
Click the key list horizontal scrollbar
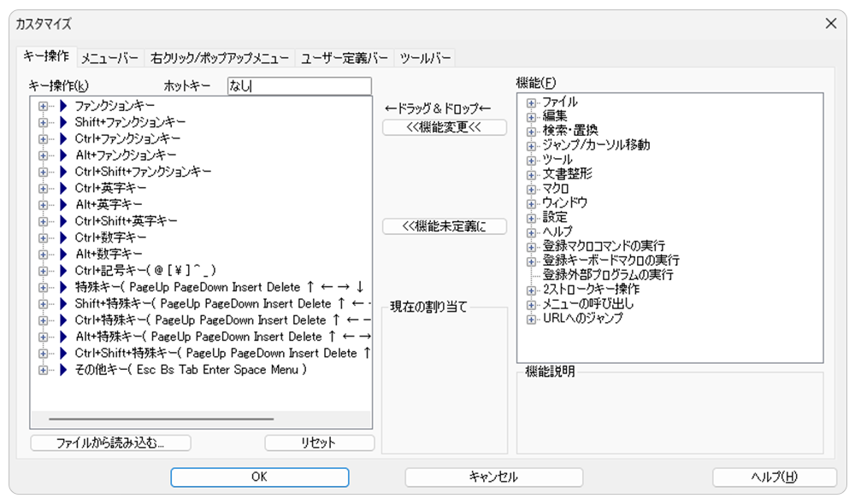click(161, 419)
